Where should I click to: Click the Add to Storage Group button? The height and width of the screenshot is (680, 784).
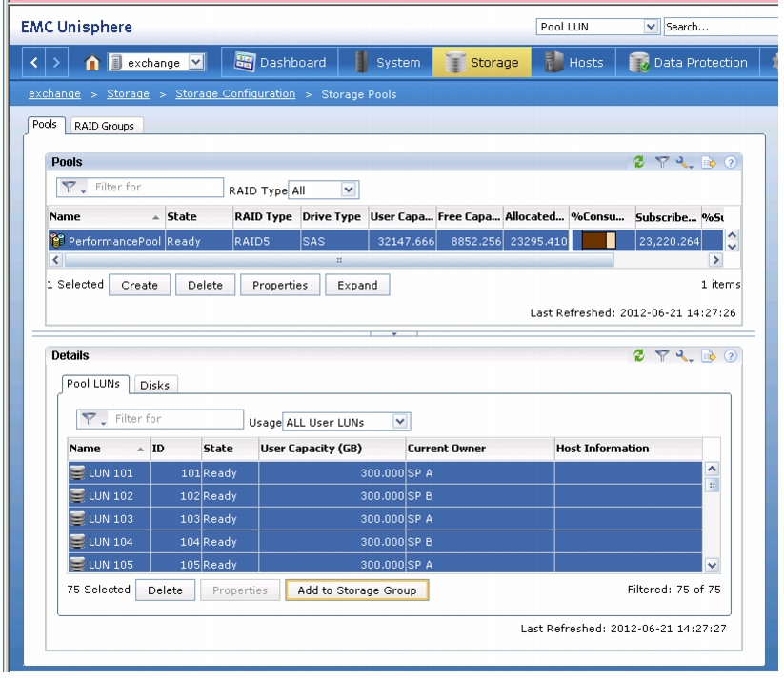click(357, 590)
